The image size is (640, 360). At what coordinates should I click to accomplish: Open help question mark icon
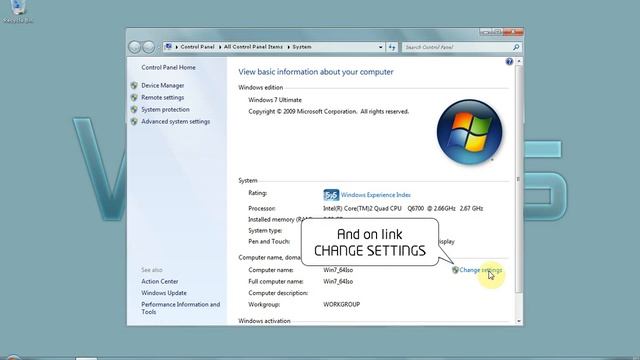click(x=509, y=62)
